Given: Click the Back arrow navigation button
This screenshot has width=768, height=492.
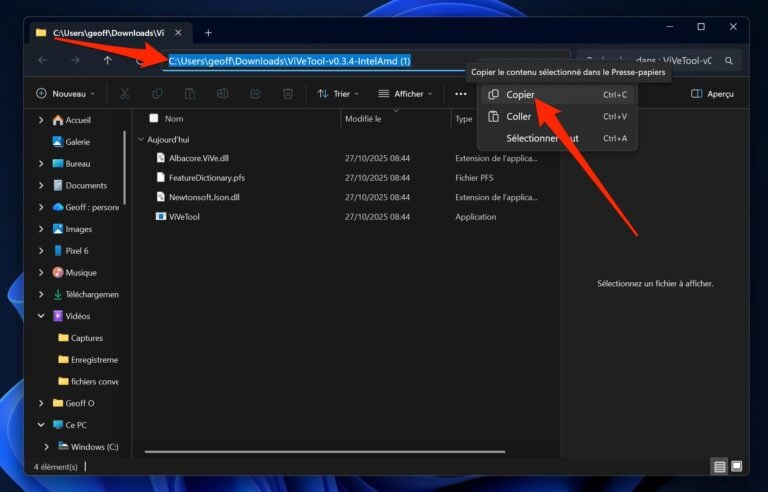Looking at the screenshot, I should coord(42,61).
